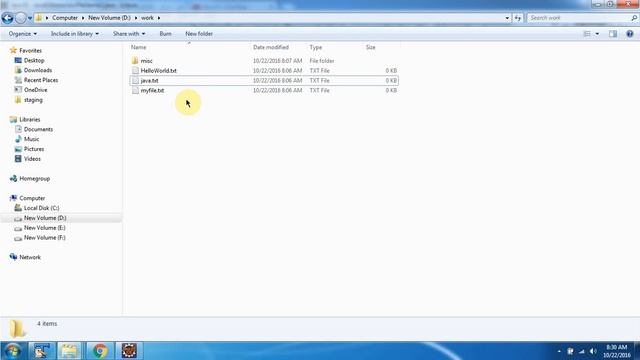This screenshot has height=360, width=640.
Task: Open New Volume (D:) in the navigation pane
Action: click(45, 218)
